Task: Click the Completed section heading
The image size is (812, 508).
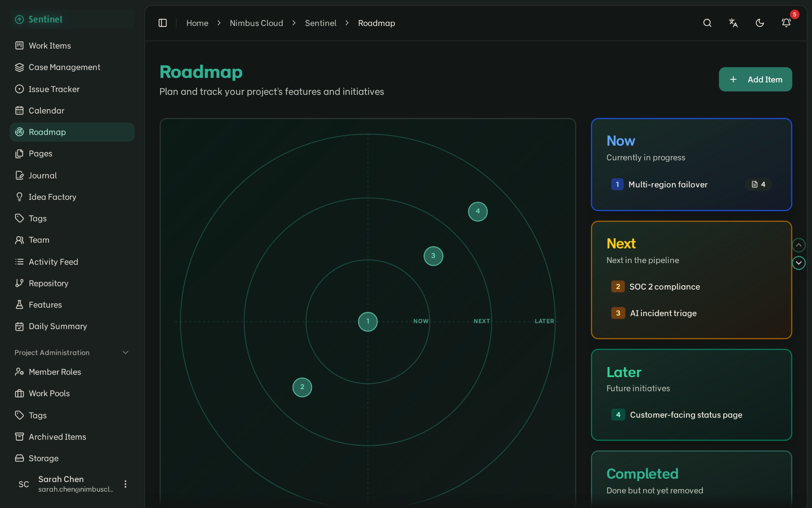Action: point(642,474)
